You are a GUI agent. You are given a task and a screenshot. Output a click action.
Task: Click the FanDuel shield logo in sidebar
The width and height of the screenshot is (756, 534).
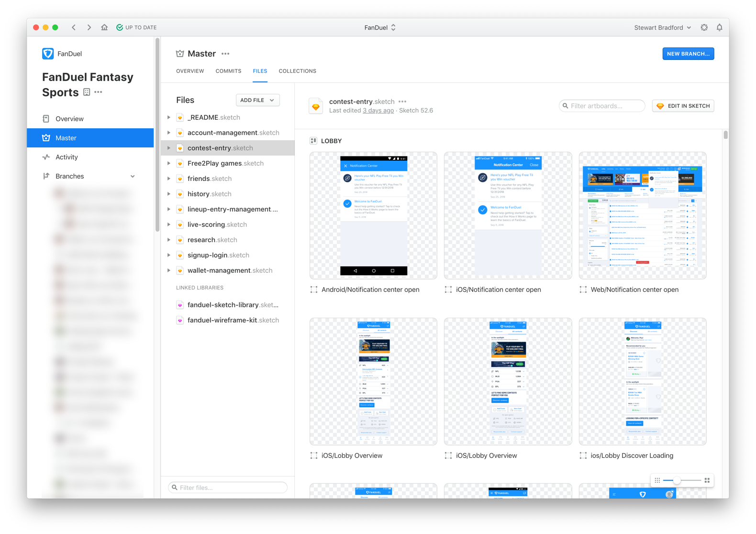(x=48, y=54)
